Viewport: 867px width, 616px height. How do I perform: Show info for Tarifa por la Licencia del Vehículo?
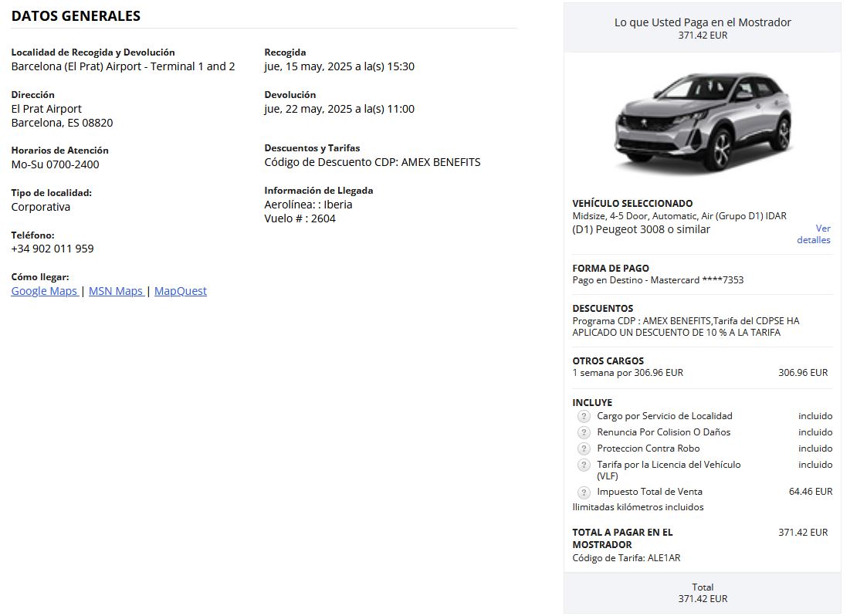584,465
